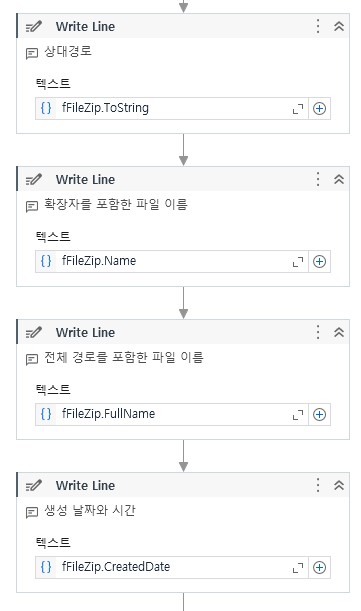
Task: Expand editor for fFileZip.FullName expression
Action: tap(298, 415)
